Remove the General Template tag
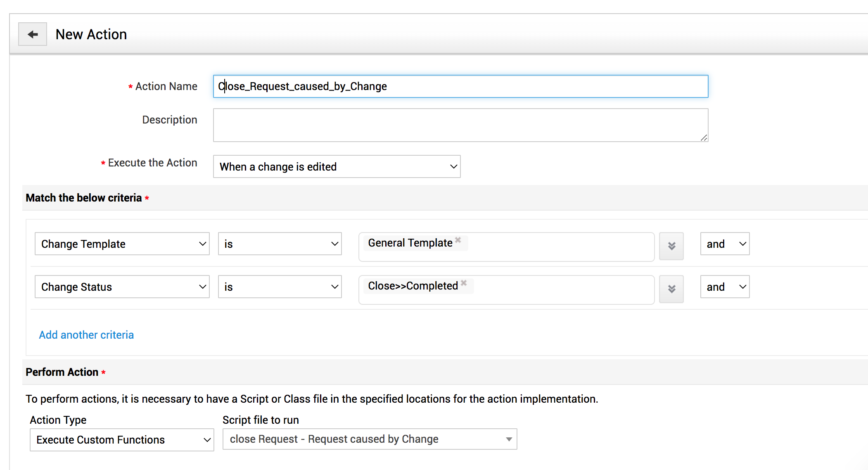Image resolution: width=868 pixels, height=470 pixels. coord(458,240)
